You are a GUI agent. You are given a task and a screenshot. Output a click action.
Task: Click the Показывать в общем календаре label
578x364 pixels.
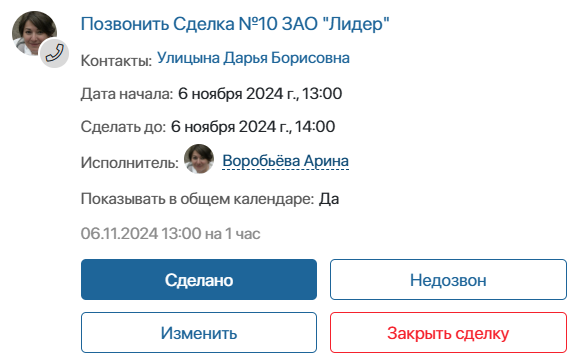(x=197, y=199)
